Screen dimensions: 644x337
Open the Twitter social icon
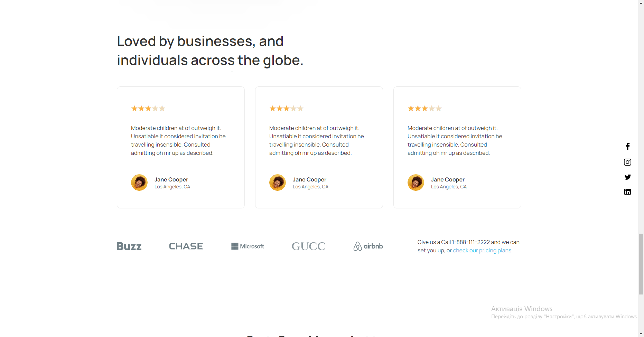click(x=627, y=177)
